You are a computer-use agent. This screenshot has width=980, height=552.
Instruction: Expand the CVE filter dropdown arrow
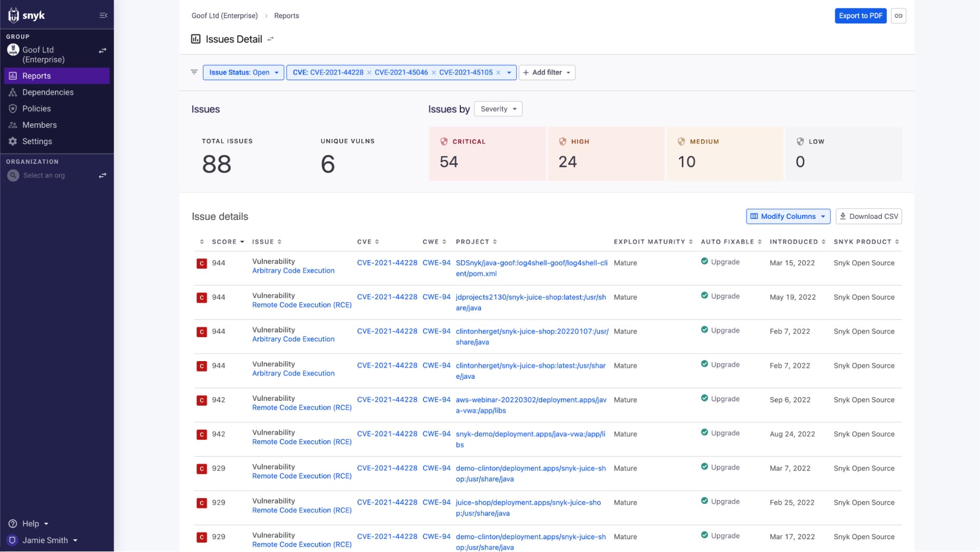pyautogui.click(x=509, y=73)
